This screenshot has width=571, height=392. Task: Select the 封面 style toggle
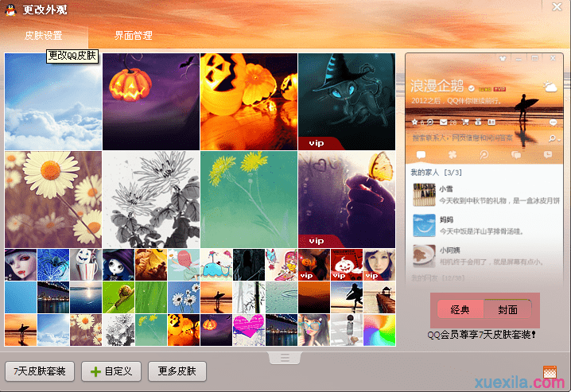pyautogui.click(x=508, y=310)
